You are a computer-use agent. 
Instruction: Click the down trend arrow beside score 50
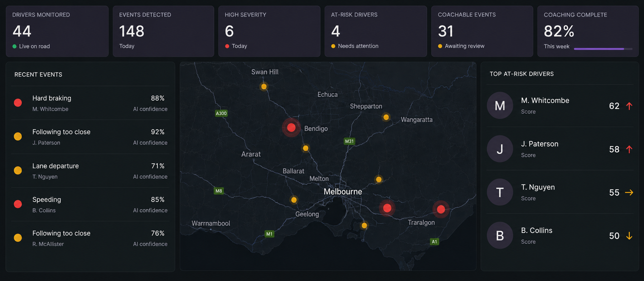[629, 236]
